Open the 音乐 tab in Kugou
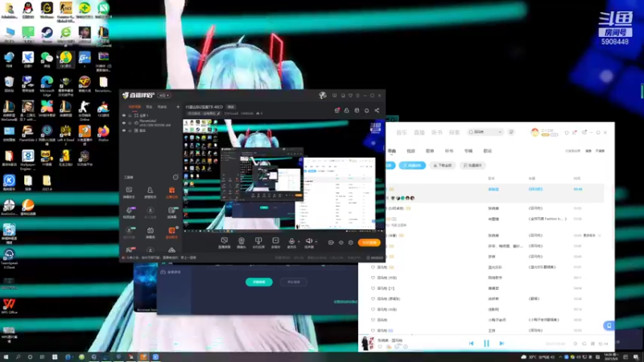 pyautogui.click(x=402, y=133)
